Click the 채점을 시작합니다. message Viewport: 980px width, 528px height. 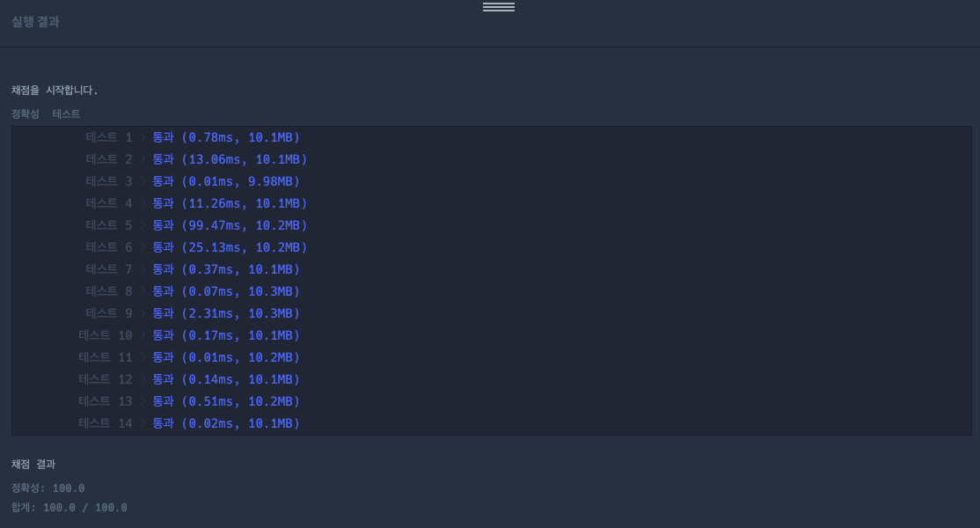coord(55,90)
